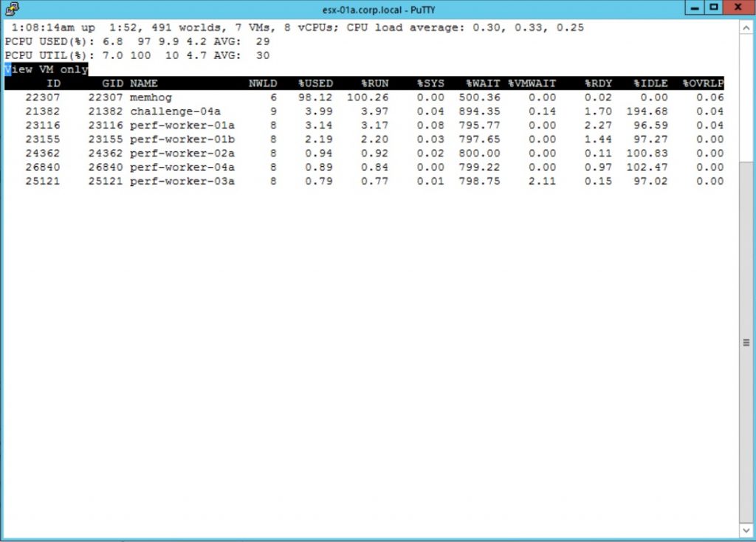Maximize the PuTTY window
Screen dimensions: 756x542
pos(714,7)
